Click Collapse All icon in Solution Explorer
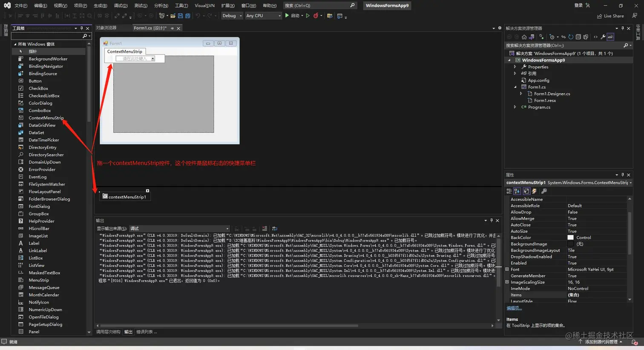The height and width of the screenshot is (350, 644). [x=578, y=37]
